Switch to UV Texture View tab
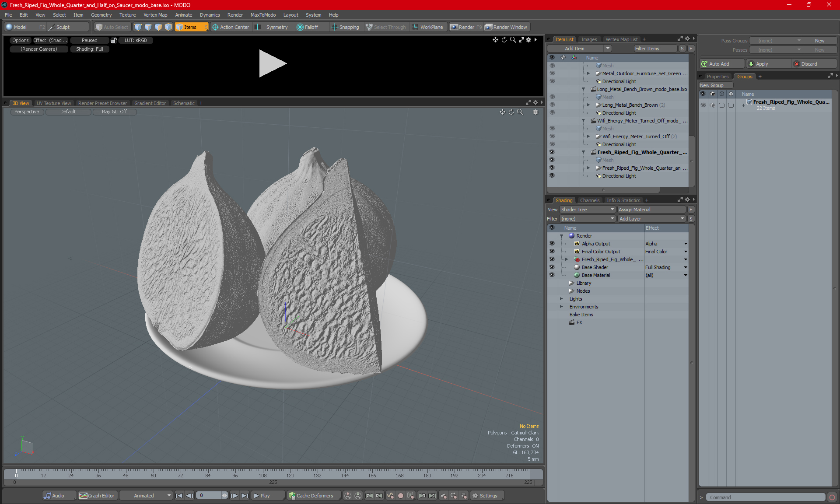 click(53, 103)
